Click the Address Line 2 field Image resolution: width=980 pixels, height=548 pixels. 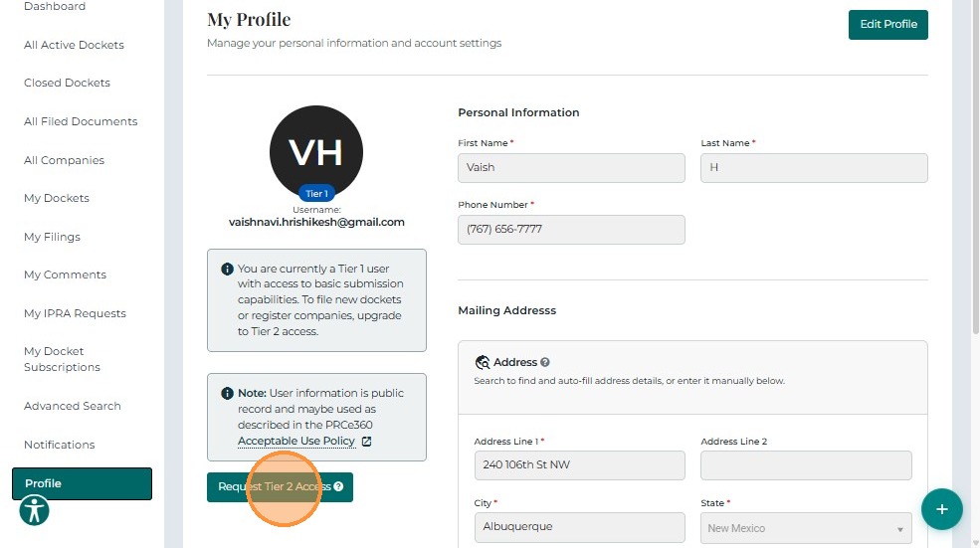806,465
